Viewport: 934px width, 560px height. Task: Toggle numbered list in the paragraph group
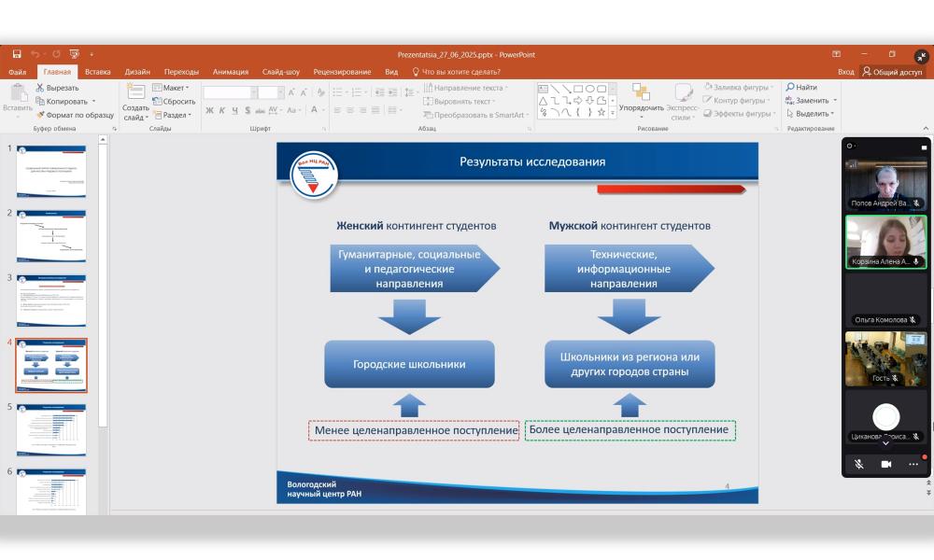(359, 92)
